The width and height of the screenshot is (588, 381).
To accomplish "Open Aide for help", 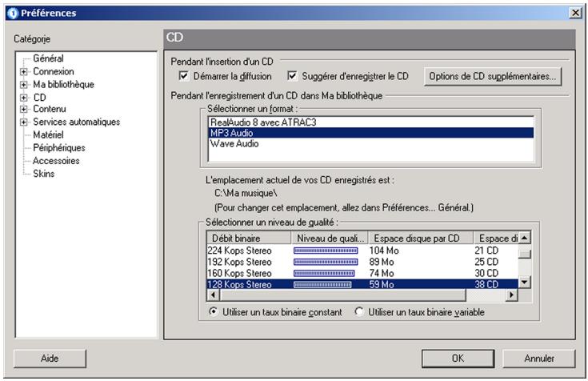I will (x=50, y=359).
